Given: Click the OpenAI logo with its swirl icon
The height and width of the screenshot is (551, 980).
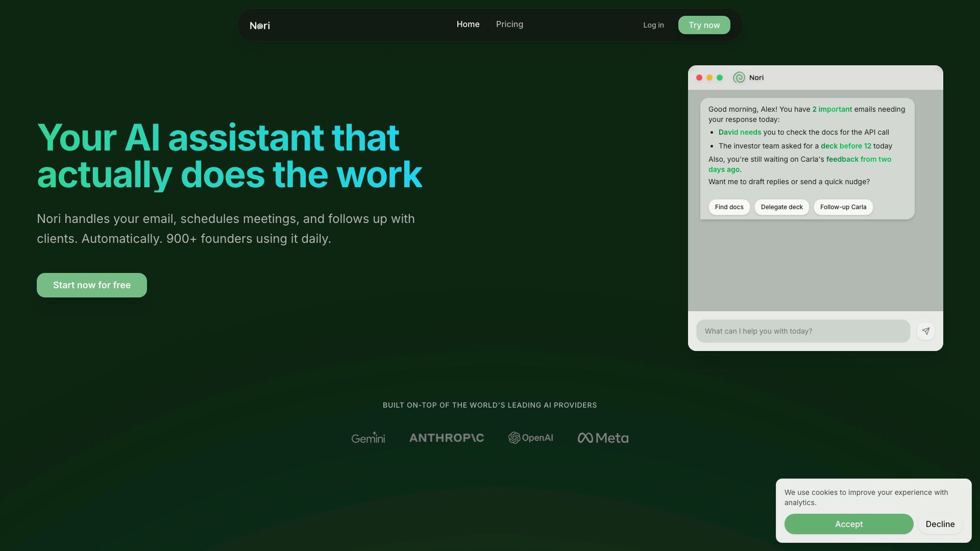Looking at the screenshot, I should pos(531,437).
